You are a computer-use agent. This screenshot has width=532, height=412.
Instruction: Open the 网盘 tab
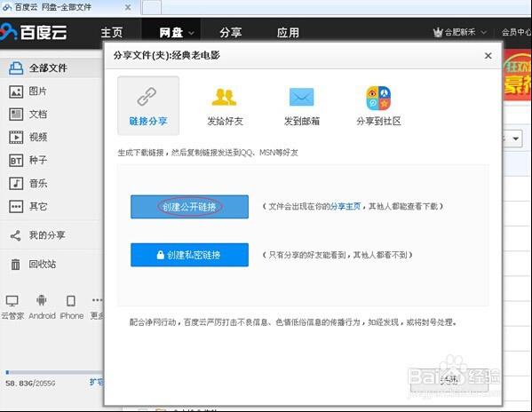(171, 33)
